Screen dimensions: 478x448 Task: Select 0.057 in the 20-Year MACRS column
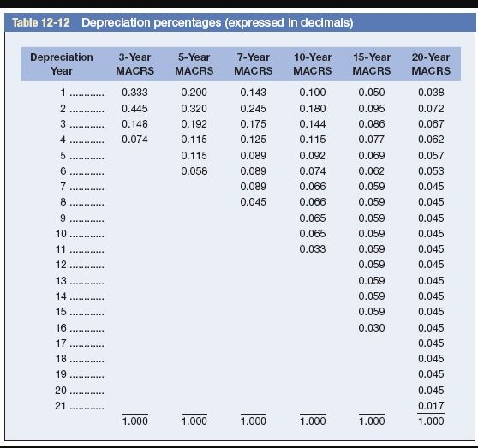pyautogui.click(x=431, y=156)
